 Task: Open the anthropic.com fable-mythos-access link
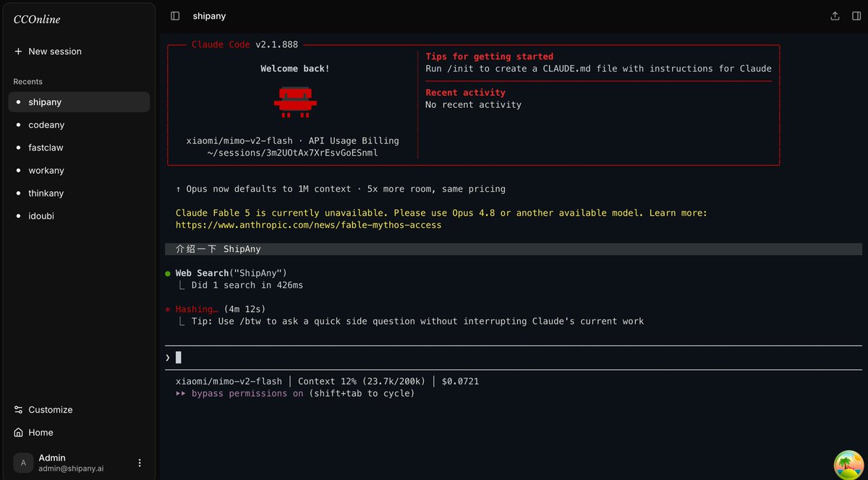pyautogui.click(x=308, y=225)
